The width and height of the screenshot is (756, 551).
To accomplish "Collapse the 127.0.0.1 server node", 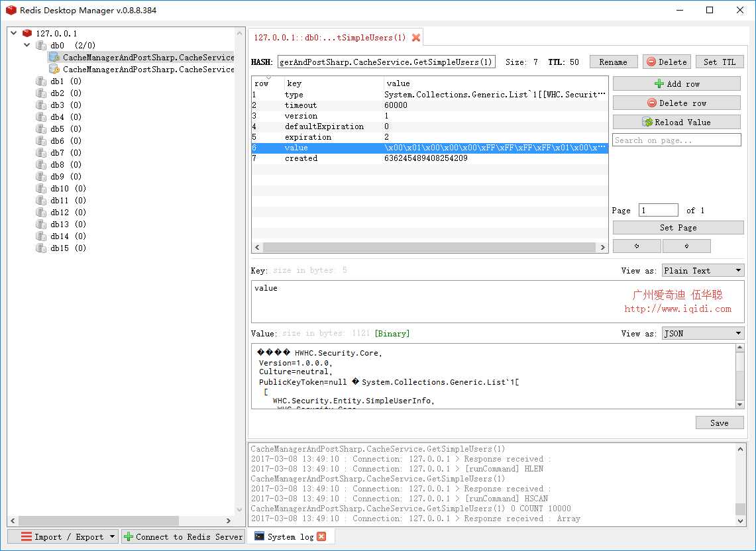I will click(14, 33).
